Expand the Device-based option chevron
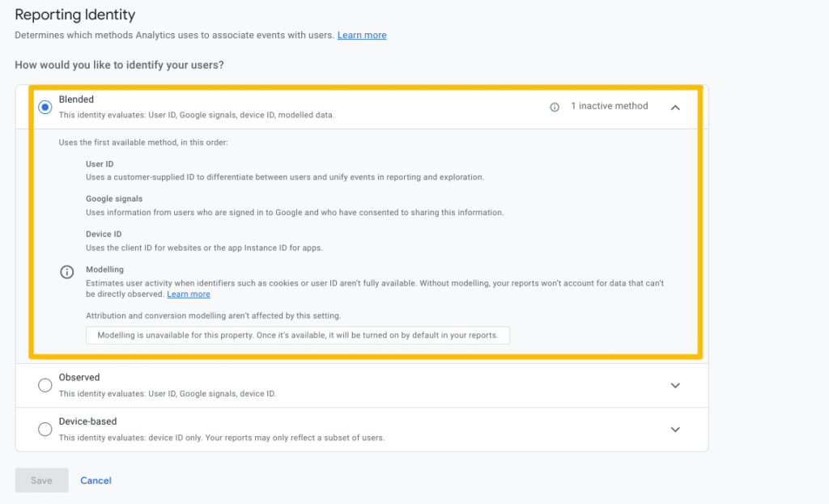The width and height of the screenshot is (829, 504). point(675,430)
